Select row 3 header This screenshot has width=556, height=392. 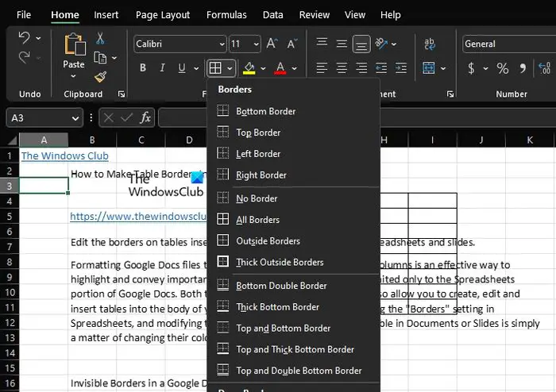(10, 186)
